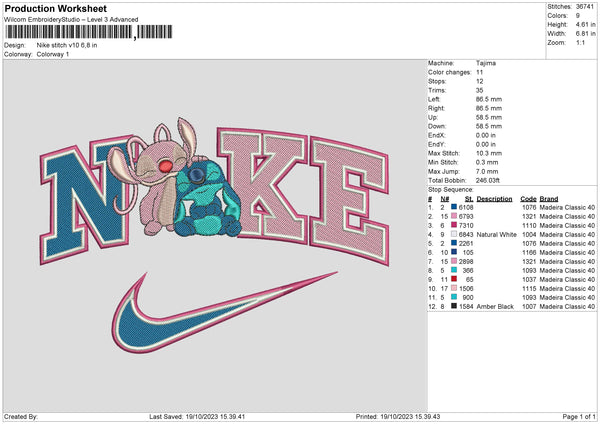Click the Machine value Tajima
600x424 pixels.
(486, 63)
